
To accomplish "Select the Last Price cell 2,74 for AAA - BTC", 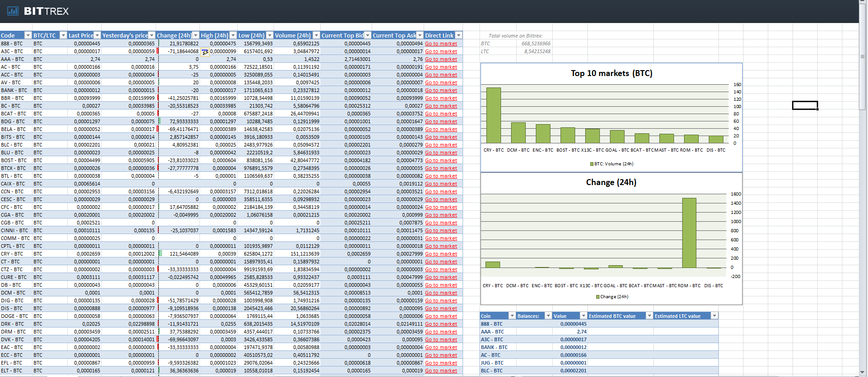I will click(x=84, y=59).
